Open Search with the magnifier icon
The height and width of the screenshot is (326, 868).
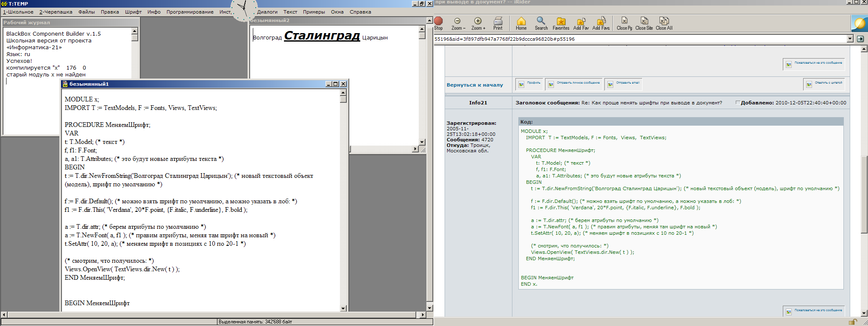coord(541,23)
